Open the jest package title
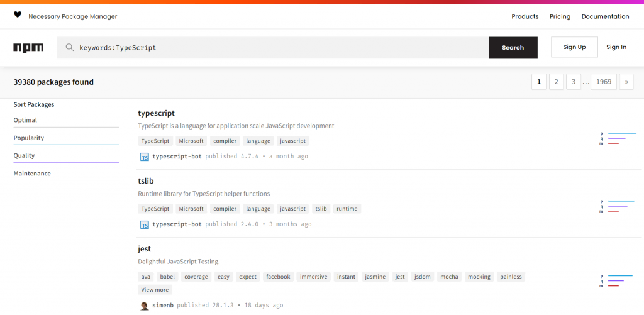The image size is (644, 315). coord(145,249)
